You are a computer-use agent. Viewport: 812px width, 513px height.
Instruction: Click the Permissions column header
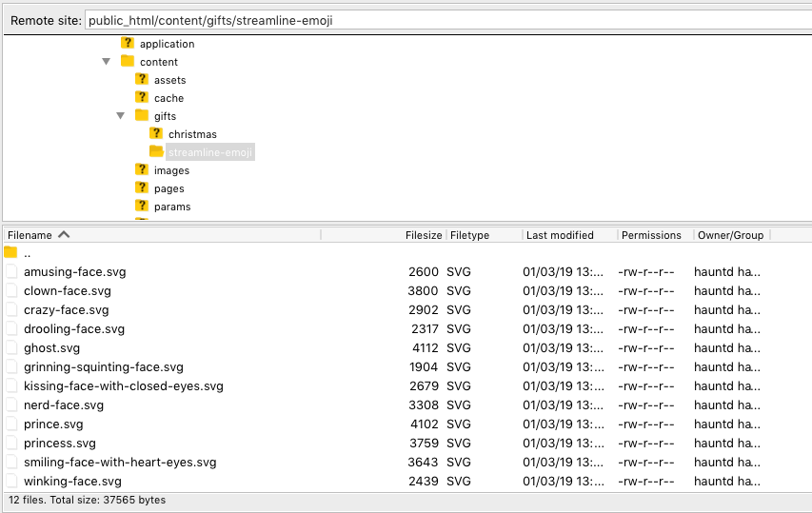coord(651,235)
